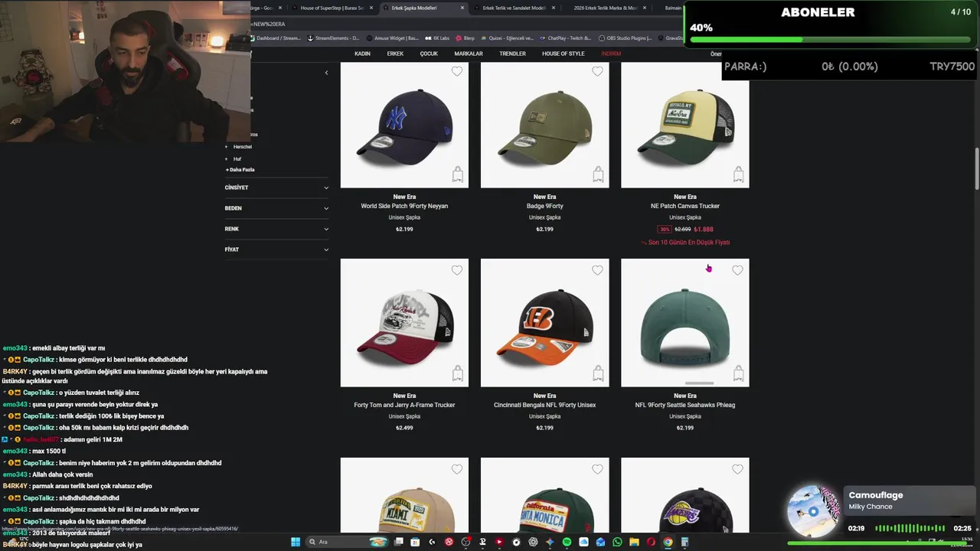Collapse the filter sidebar with left chevron
Image resolution: width=980 pixels, height=551 pixels.
click(326, 73)
